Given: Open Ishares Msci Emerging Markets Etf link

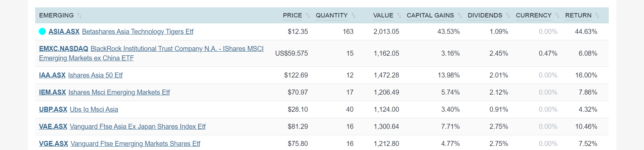Looking at the screenshot, I should 119,92.
